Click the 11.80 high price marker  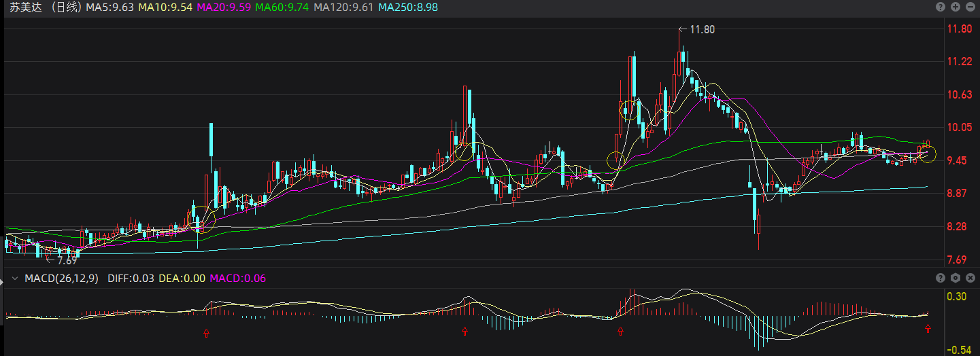[x=702, y=29]
